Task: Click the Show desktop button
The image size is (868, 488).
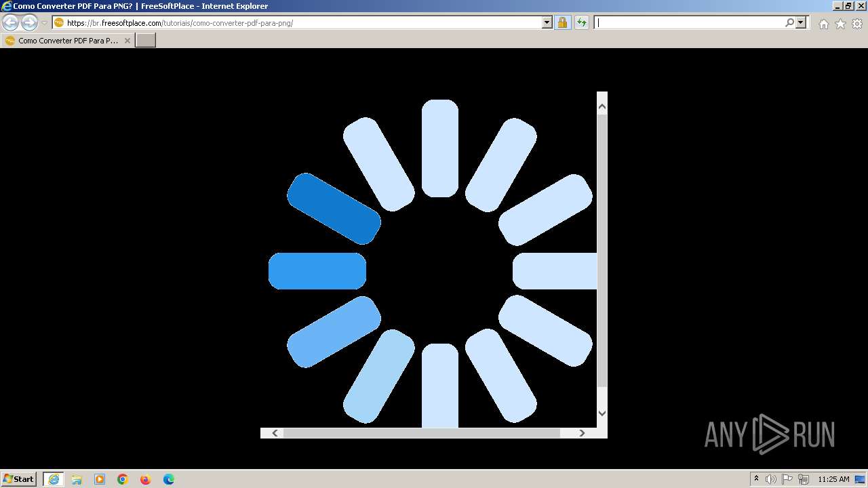Action: (861, 479)
